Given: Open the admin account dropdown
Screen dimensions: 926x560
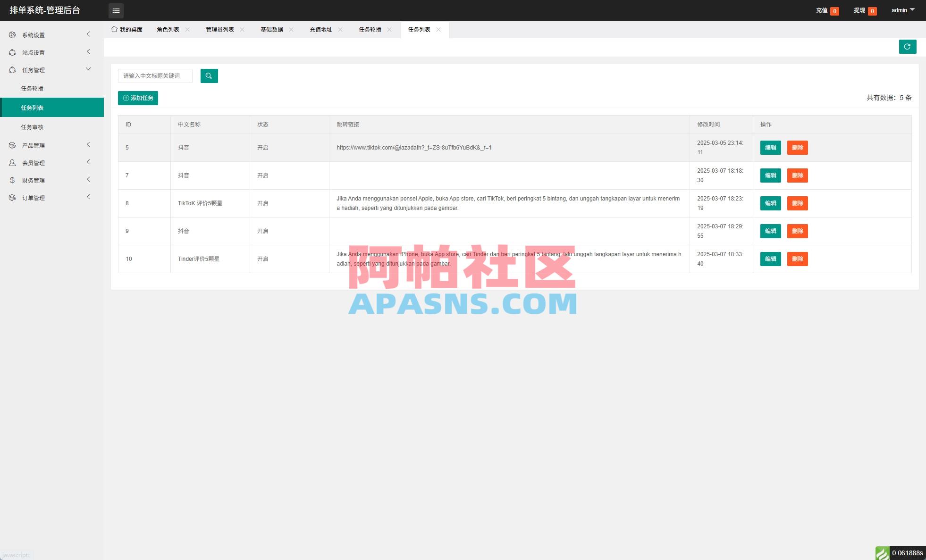Looking at the screenshot, I should pos(902,10).
